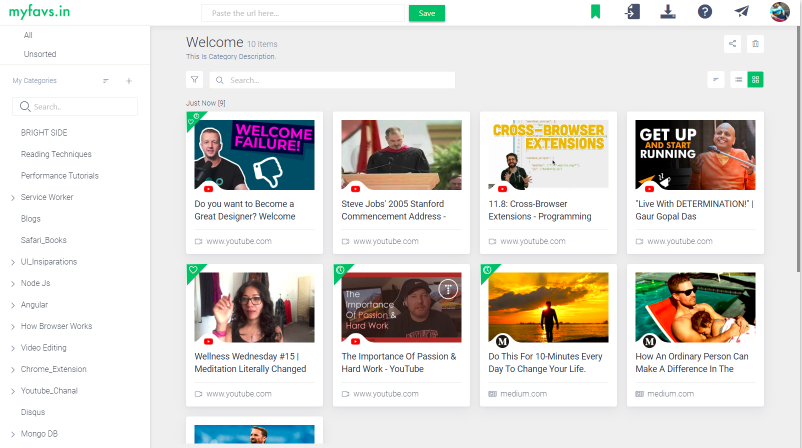This screenshot has height=448, width=802.
Task: Open the user profile avatar
Action: tap(779, 12)
